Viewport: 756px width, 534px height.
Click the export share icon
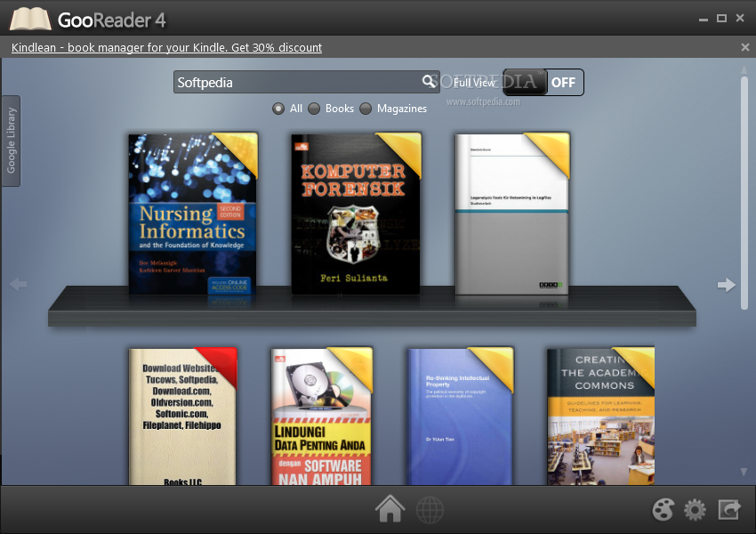click(x=729, y=509)
